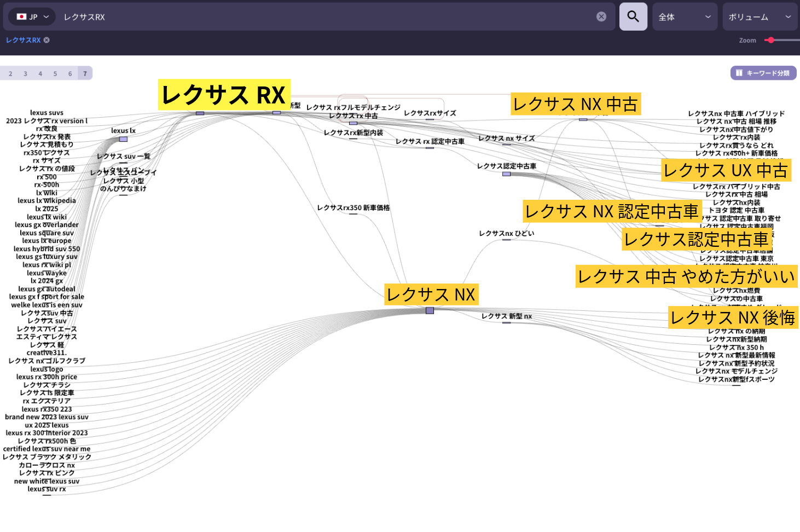The height and width of the screenshot is (532, 800).
Task: Click keyword レクサス rxフルモデルチェンジ
Action: tap(353, 107)
